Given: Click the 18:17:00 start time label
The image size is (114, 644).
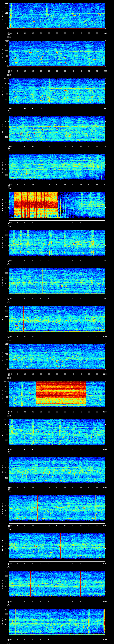Looking at the screenshot, I should click(x=9, y=639).
